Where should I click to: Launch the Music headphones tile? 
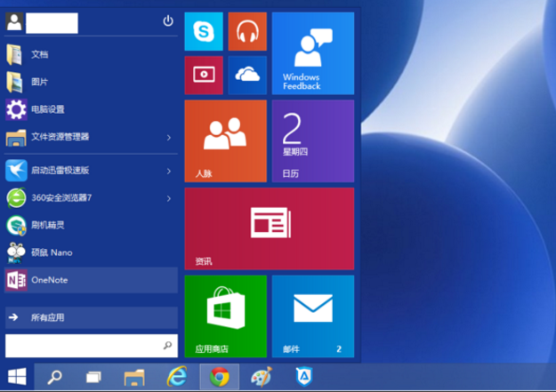point(247,32)
